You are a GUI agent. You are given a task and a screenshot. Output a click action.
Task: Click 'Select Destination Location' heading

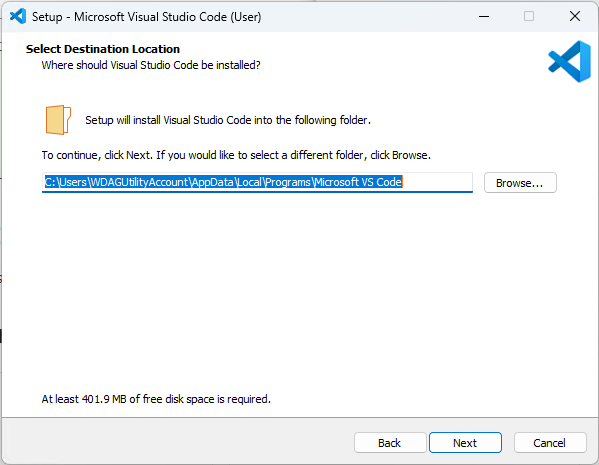103,49
